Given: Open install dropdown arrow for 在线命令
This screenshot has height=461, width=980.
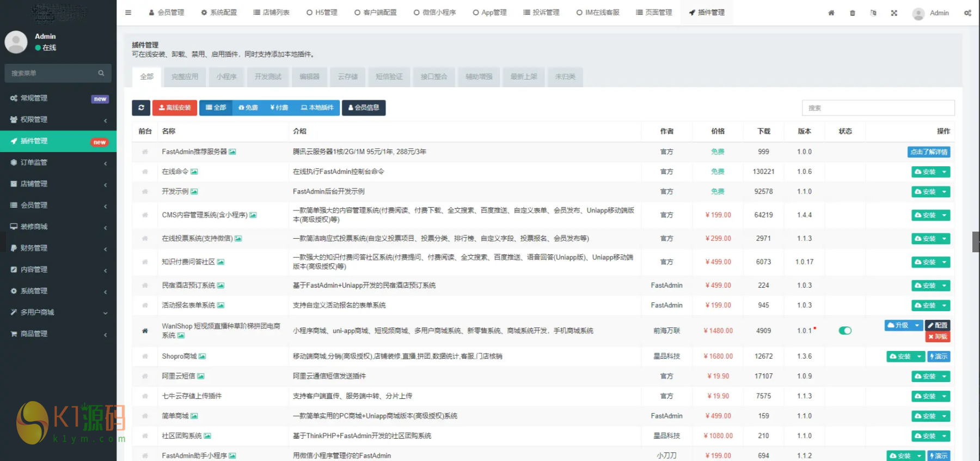Looking at the screenshot, I should tap(944, 172).
